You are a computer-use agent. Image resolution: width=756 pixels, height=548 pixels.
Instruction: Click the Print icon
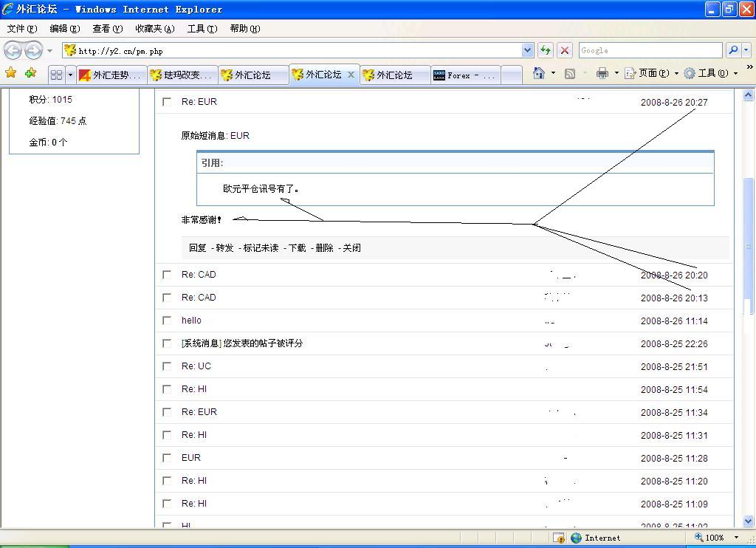(602, 73)
